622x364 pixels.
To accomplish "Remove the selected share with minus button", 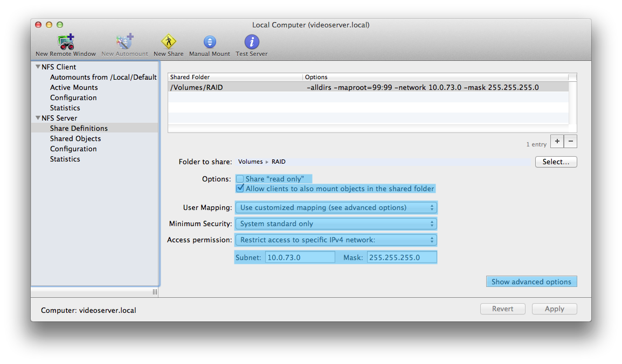I will point(570,142).
